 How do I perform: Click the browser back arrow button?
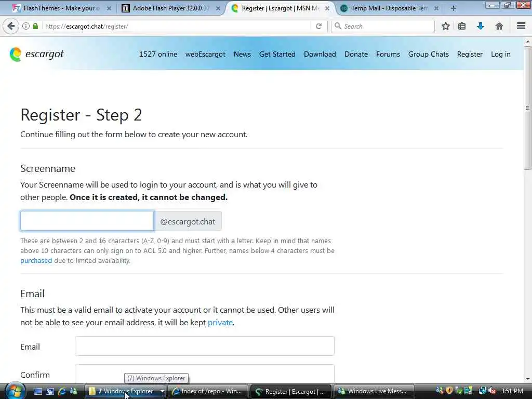(11, 26)
